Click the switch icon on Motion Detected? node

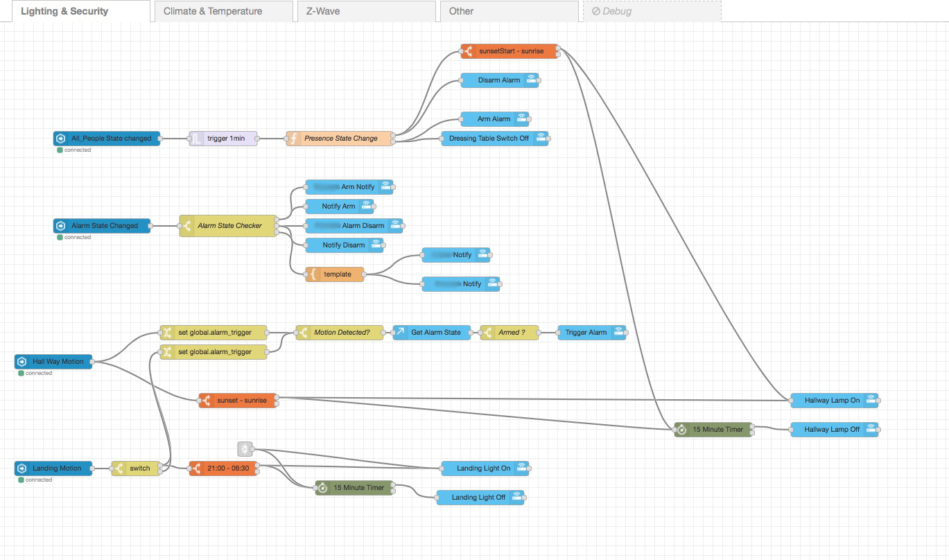(304, 333)
